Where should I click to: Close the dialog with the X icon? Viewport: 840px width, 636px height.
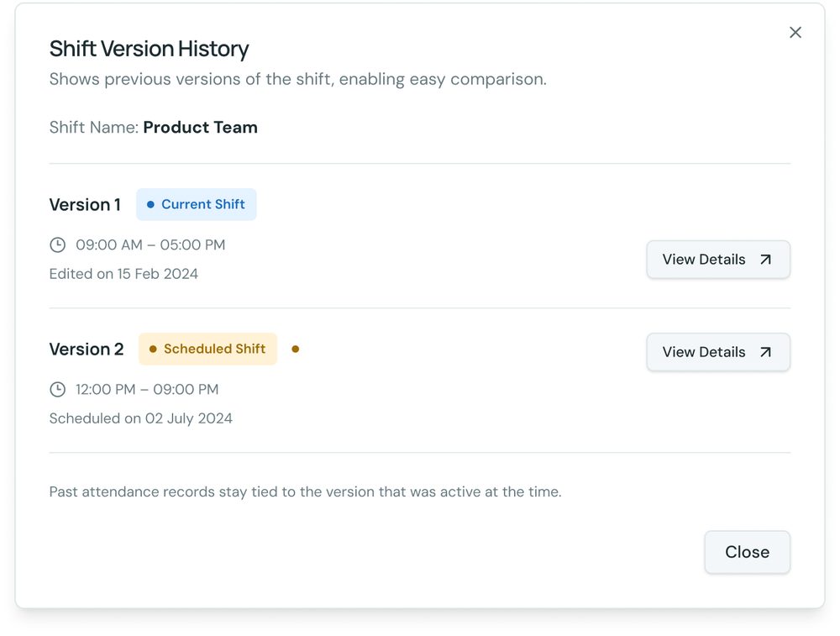tap(795, 33)
